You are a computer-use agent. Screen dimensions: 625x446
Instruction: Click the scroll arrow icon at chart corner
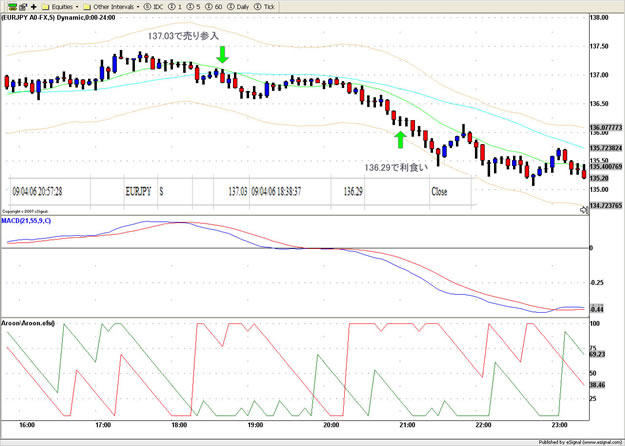(584, 210)
